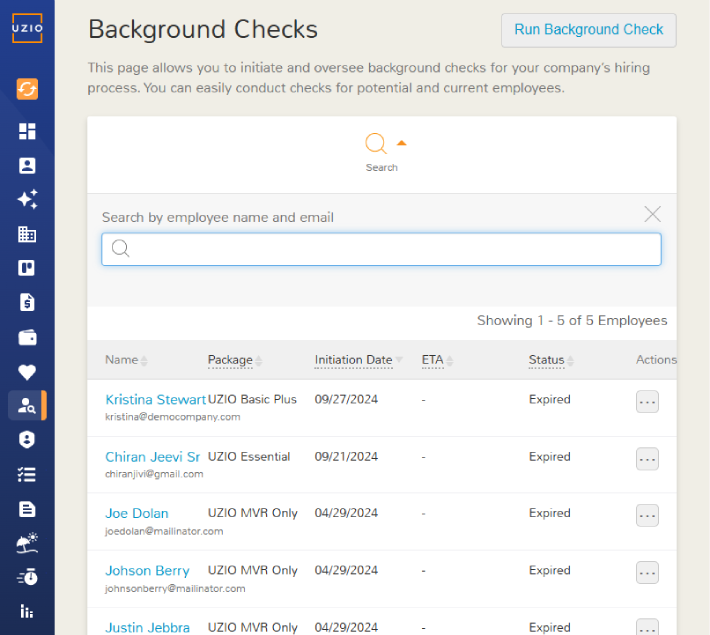Click the email joedolan@mailinator.com

(x=164, y=531)
